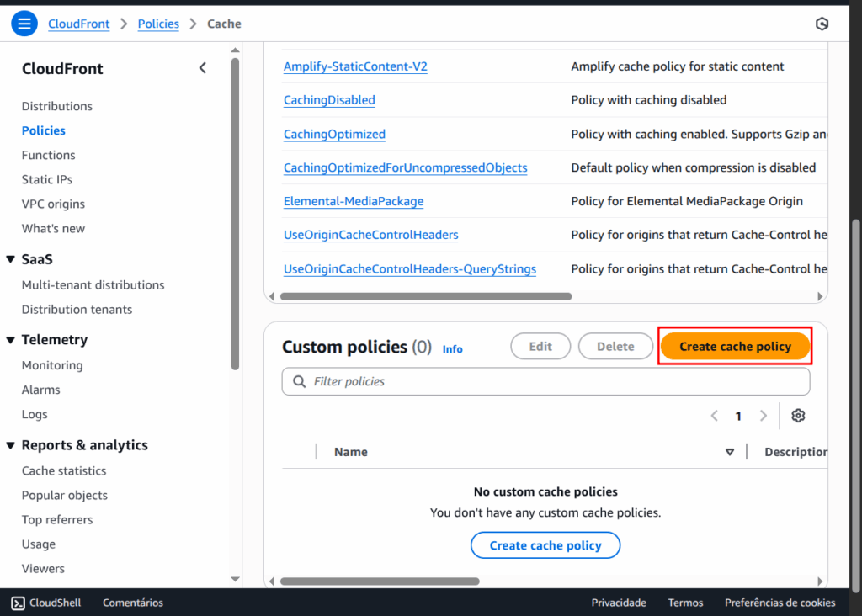
Task: Open table preferences gear icon
Action: (x=798, y=416)
